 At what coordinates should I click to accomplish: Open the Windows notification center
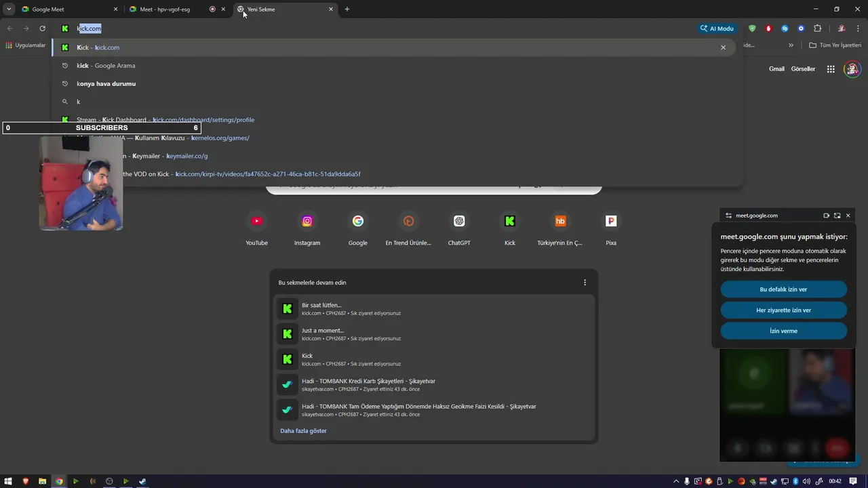coord(853,481)
